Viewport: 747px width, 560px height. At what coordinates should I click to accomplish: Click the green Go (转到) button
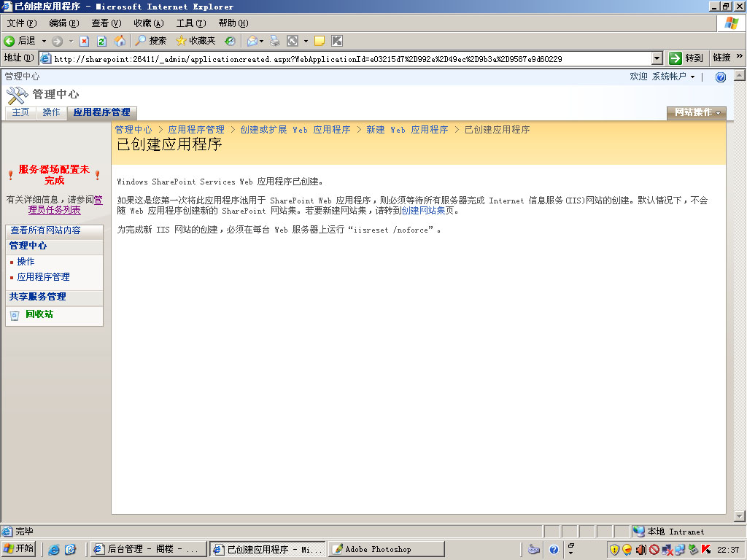coord(686,58)
